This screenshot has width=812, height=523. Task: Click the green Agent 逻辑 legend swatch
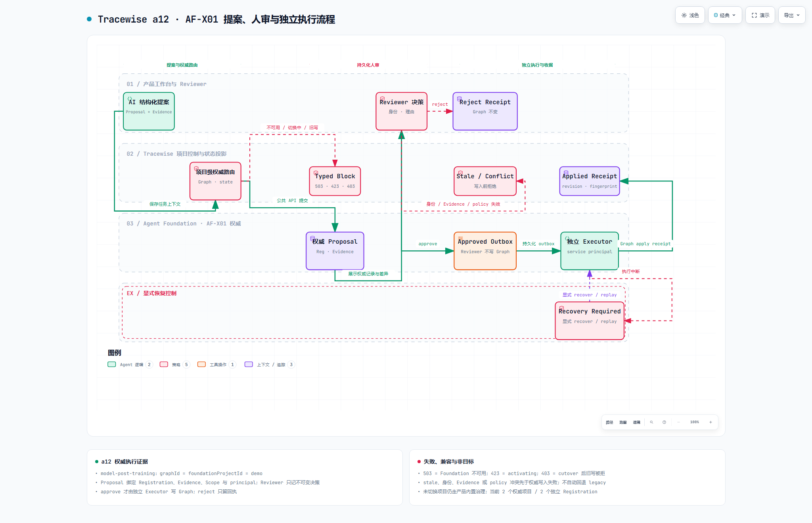pos(112,365)
